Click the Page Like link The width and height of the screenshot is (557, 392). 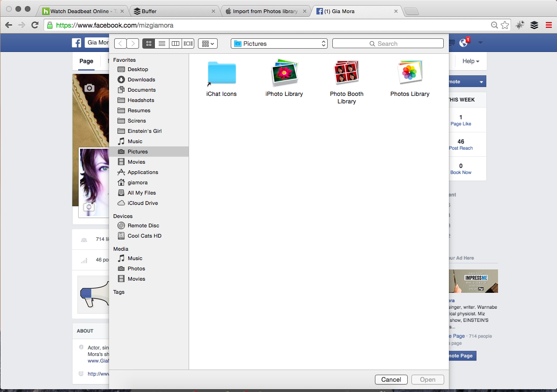pyautogui.click(x=461, y=124)
